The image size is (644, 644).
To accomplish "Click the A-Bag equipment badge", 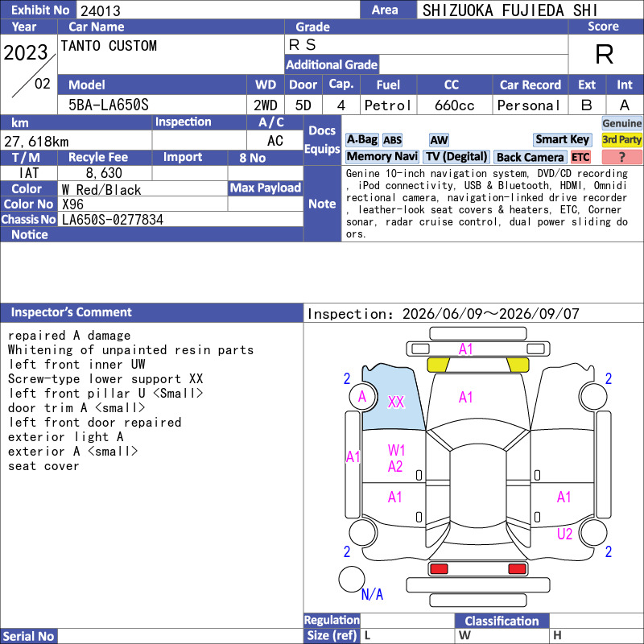I will [361, 140].
